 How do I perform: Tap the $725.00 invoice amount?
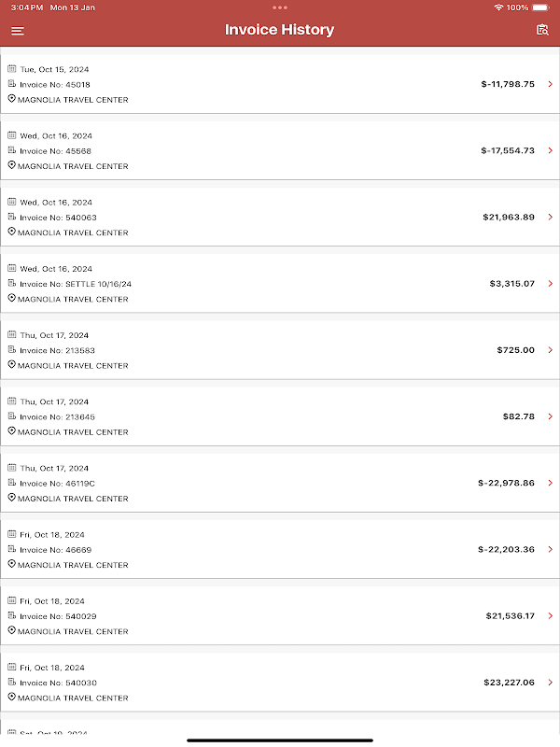tap(515, 350)
